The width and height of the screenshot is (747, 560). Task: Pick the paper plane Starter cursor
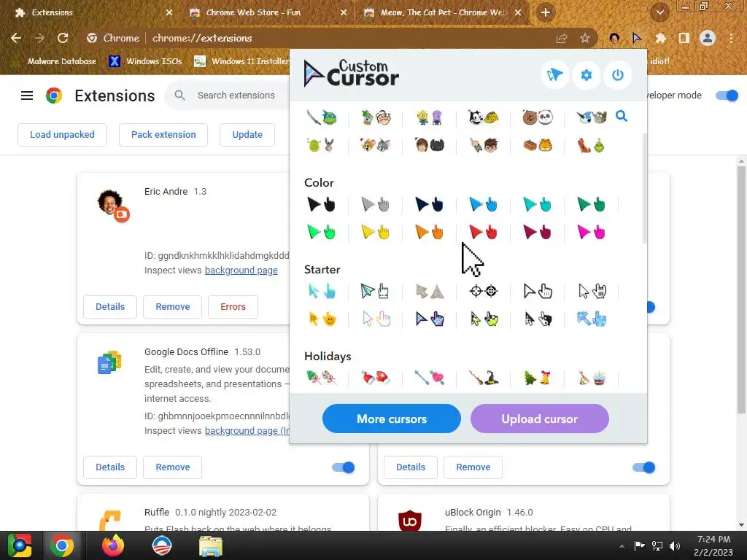point(376,291)
